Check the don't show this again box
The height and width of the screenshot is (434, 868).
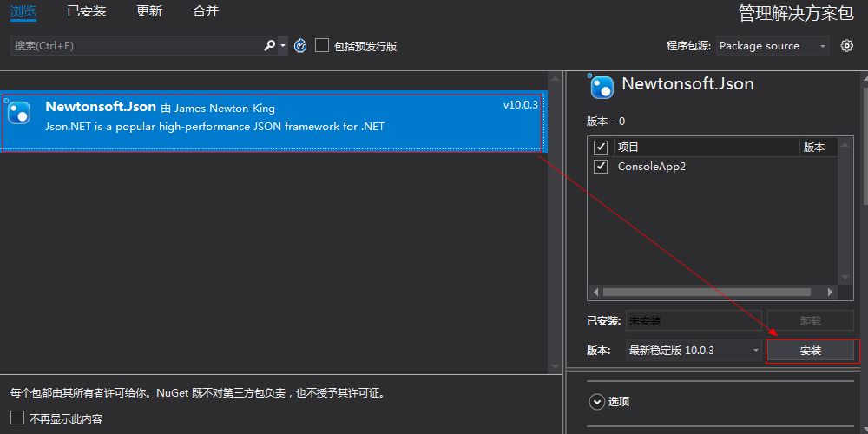pos(17,418)
